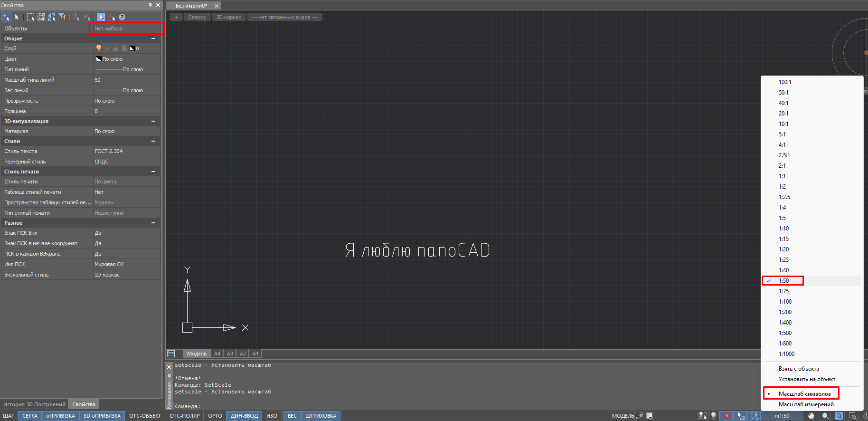Click the magnifier zoom icon in status bar
868x421 pixels.
click(x=826, y=416)
